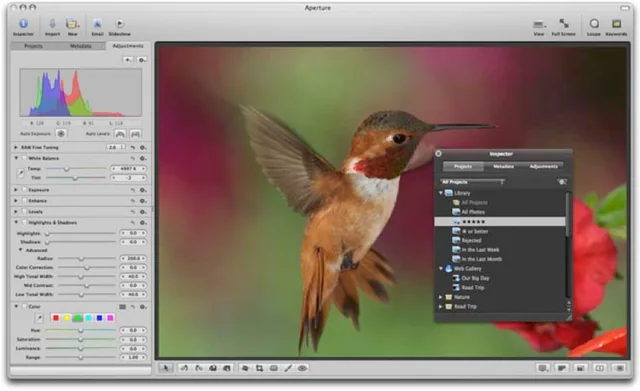Image resolution: width=640 pixels, height=391 pixels.
Task: Expand the Nature folder in Inspector HUD
Action: pos(441,297)
